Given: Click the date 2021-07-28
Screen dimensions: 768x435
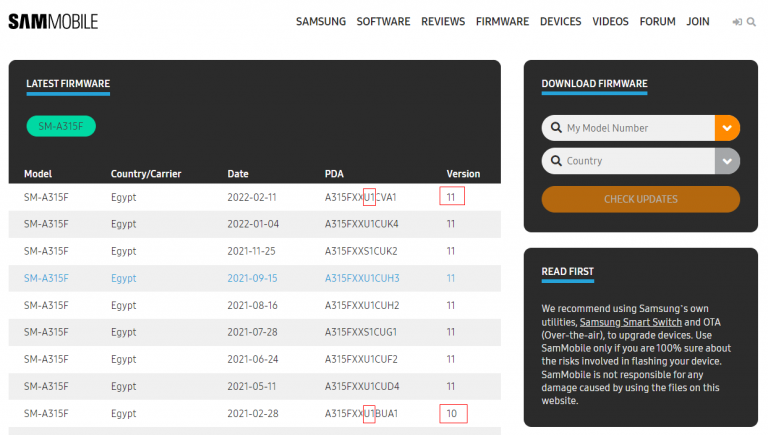Looking at the screenshot, I should 252,332.
